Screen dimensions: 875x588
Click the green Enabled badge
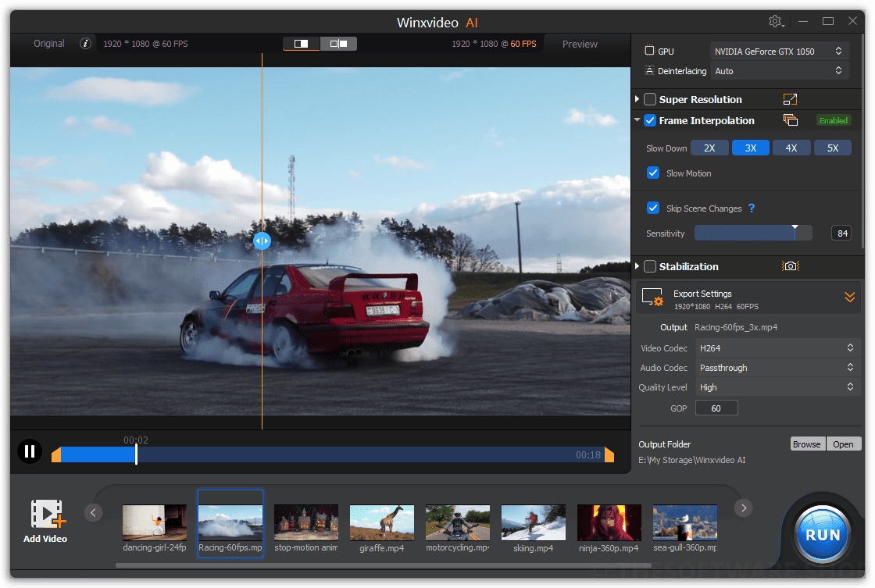click(833, 120)
